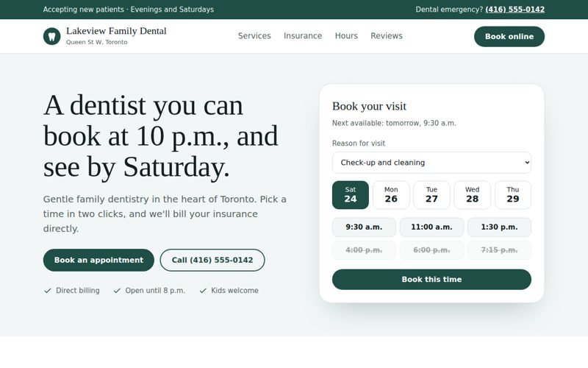Open the Reason for visit dropdown
Viewport: 588px width, 368px height.
coord(431,163)
